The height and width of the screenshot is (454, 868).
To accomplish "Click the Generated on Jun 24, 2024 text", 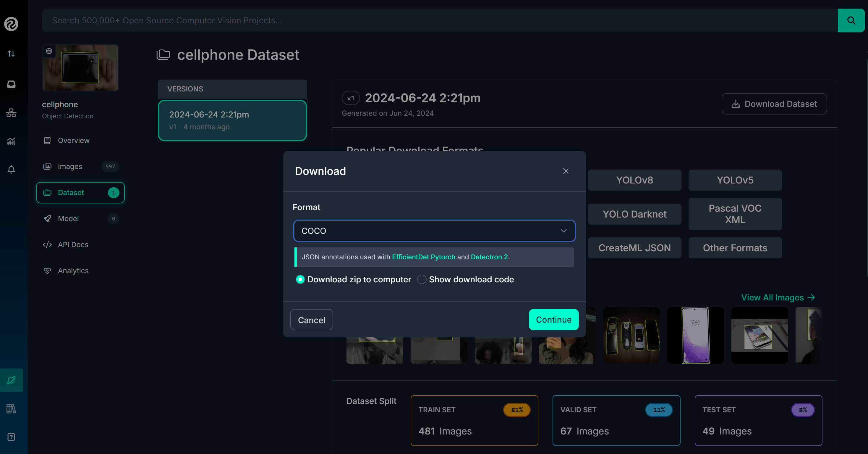I will coord(388,113).
